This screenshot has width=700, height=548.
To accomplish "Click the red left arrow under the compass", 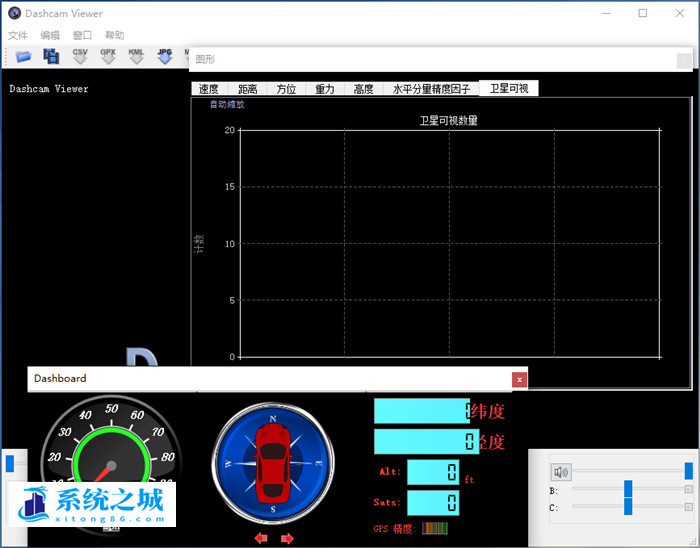I will pos(261,538).
